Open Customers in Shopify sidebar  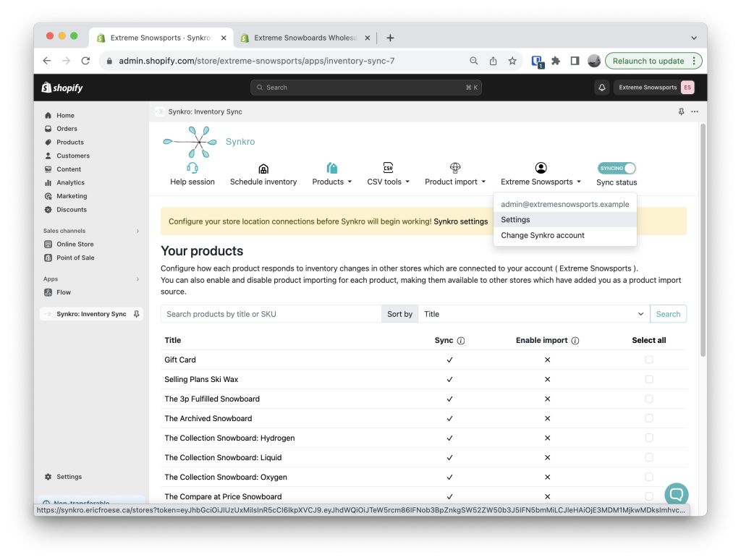[73, 156]
